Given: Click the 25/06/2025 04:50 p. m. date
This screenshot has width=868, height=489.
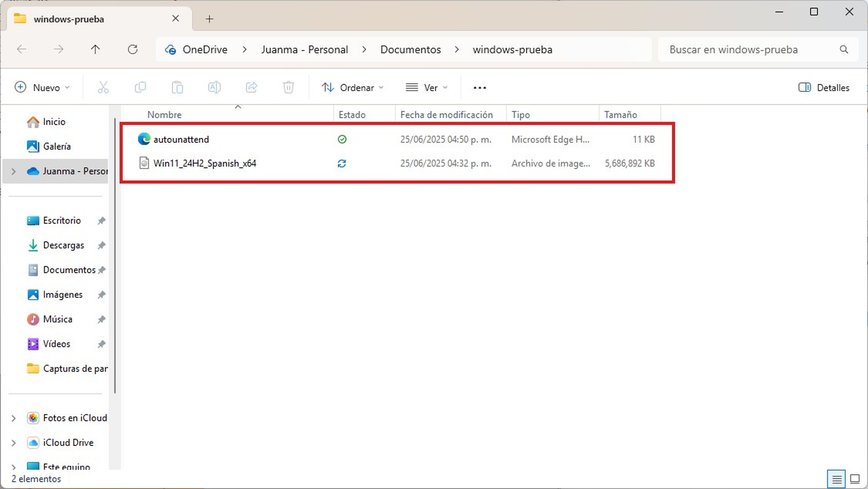Looking at the screenshot, I should point(446,139).
